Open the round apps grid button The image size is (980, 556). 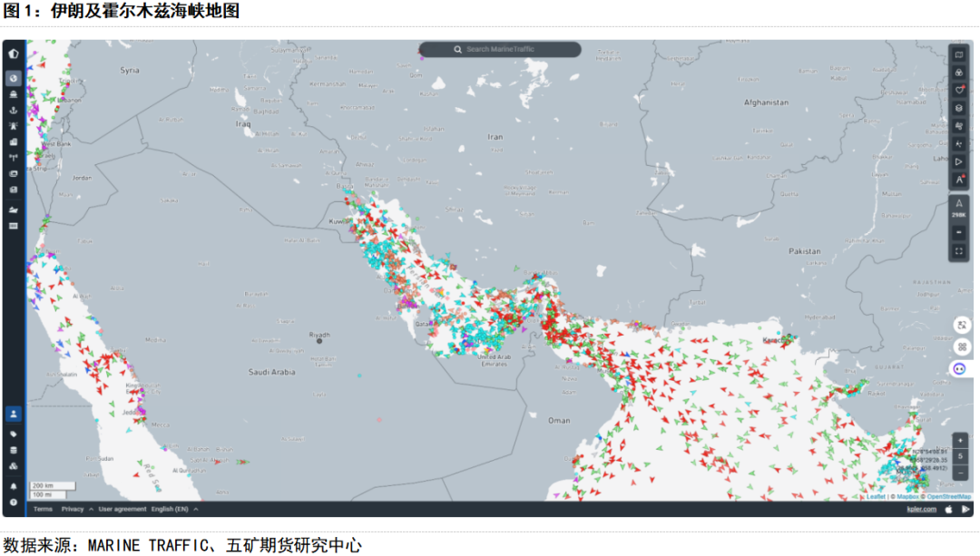[x=961, y=346]
